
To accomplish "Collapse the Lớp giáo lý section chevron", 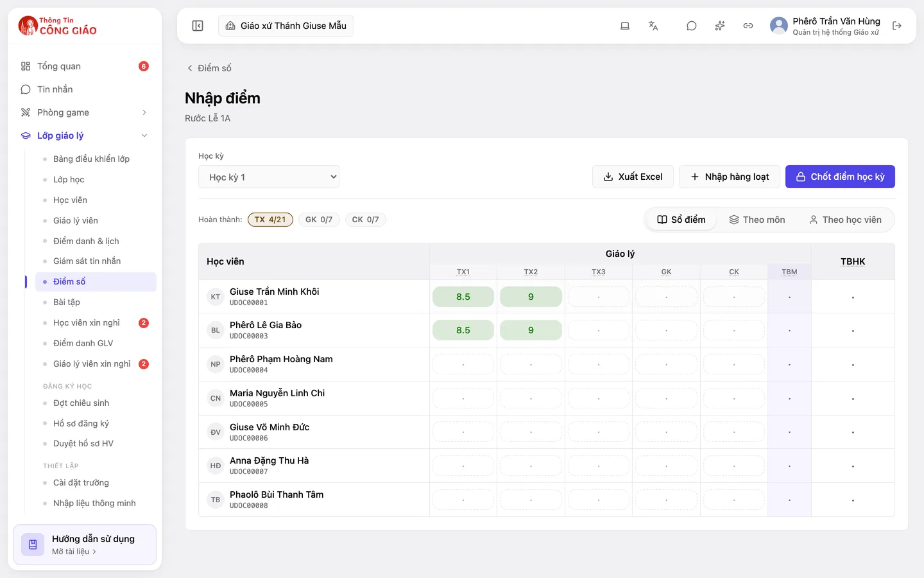I will (x=144, y=136).
